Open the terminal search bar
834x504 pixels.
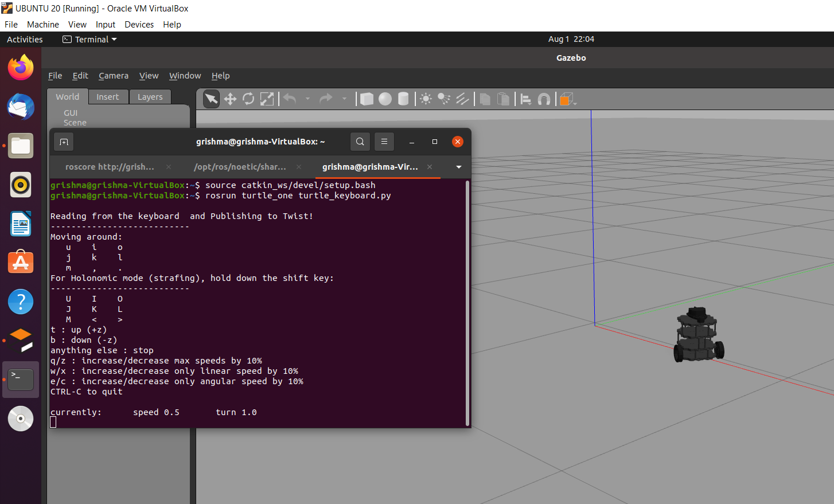coord(360,141)
